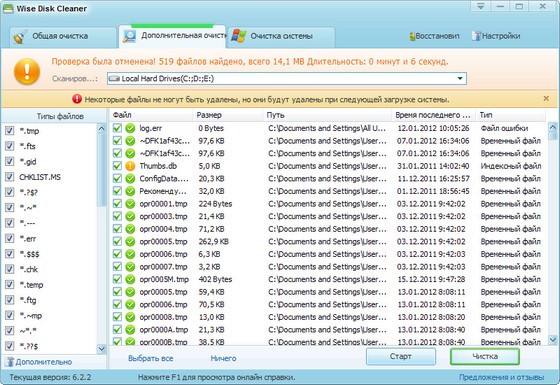Screen dimensions: 560x385
Task: Toggle the *.chk file type checkbox
Action: point(10,269)
